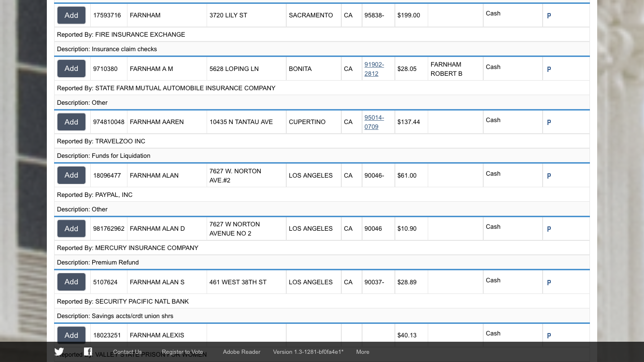Image resolution: width=644 pixels, height=362 pixels.
Task: Select property ID 9710380
Action: tap(105, 69)
